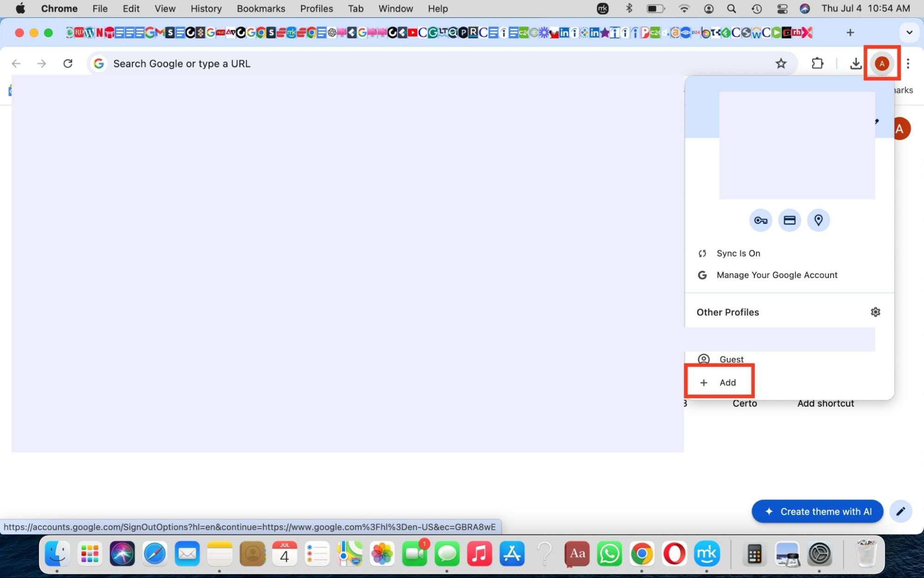Click the Sync Is On entry
924x578 pixels.
738,253
